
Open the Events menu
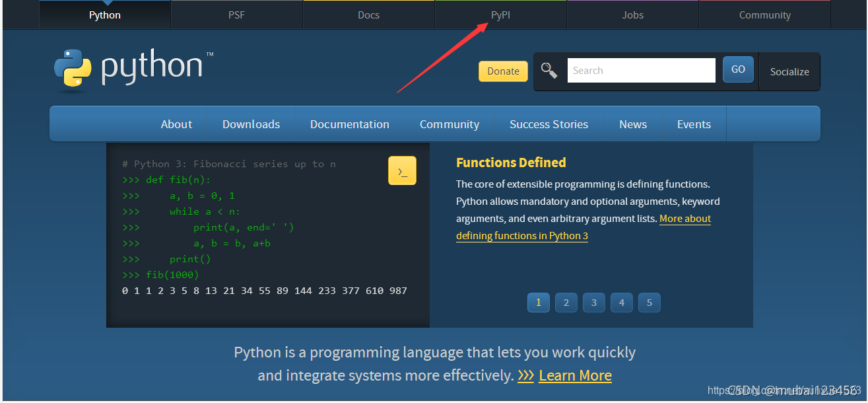click(x=694, y=124)
